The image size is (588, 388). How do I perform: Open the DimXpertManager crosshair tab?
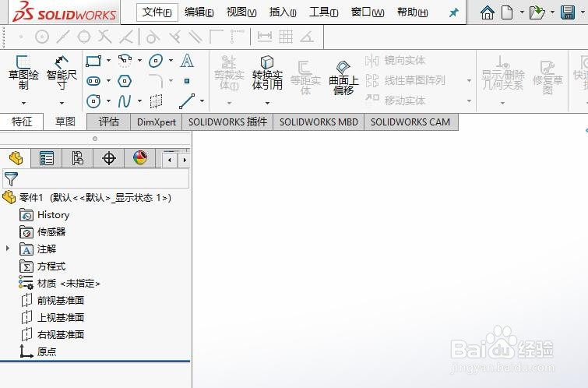coord(109,158)
